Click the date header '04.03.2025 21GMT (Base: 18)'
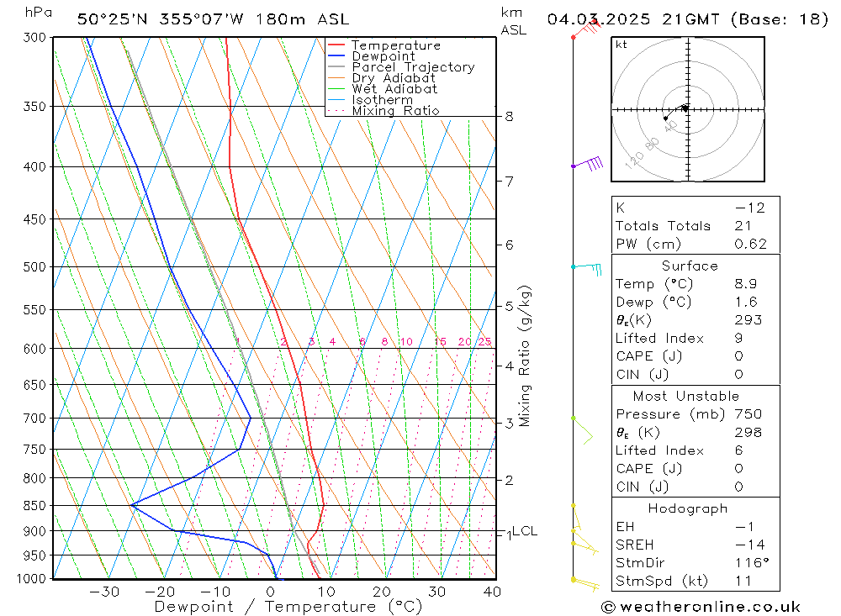The image size is (841, 616). [x=687, y=19]
